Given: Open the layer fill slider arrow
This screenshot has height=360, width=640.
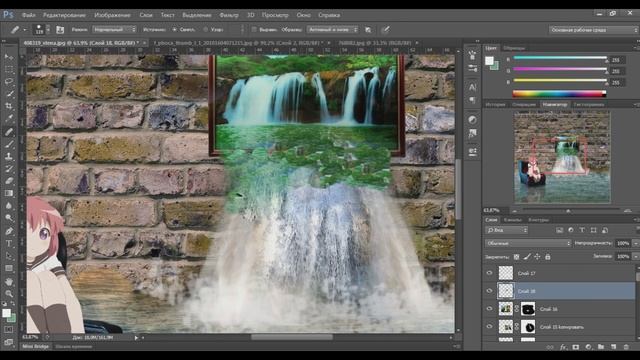Looking at the screenshot, I should [636, 256].
